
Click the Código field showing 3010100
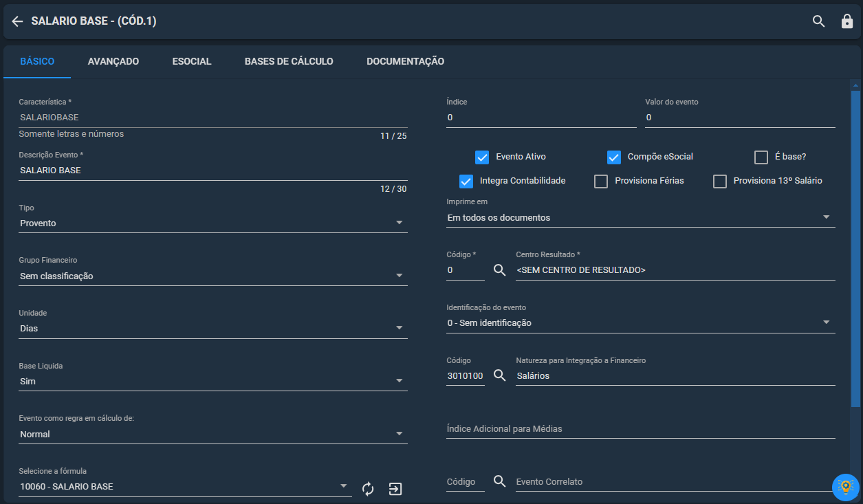(466, 375)
